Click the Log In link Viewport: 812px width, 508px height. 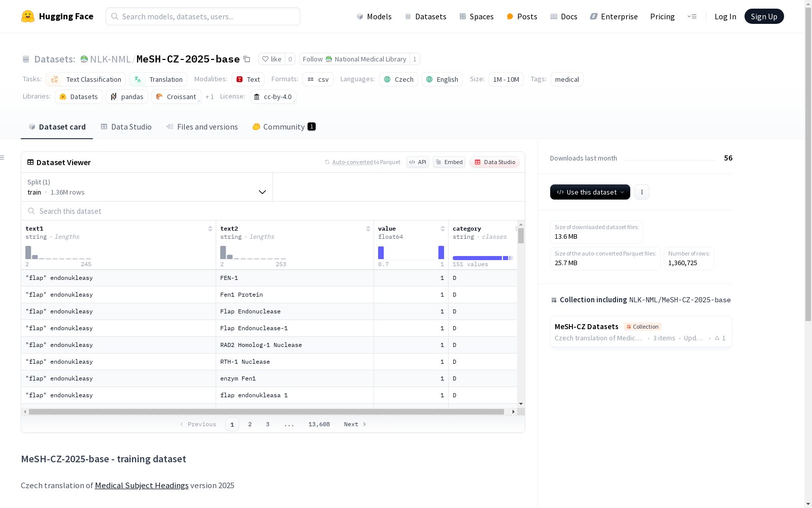pyautogui.click(x=725, y=16)
